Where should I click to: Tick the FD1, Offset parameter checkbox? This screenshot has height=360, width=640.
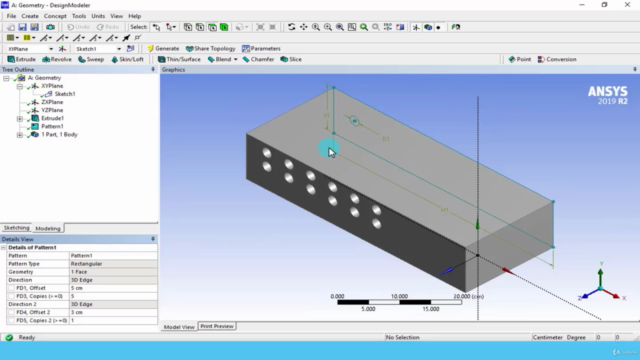pyautogui.click(x=11, y=288)
